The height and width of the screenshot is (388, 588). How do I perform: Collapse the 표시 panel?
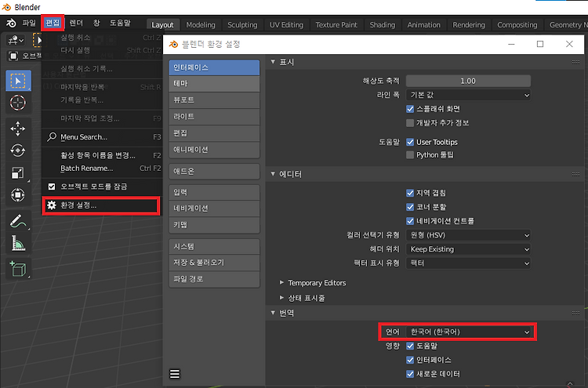coord(274,62)
